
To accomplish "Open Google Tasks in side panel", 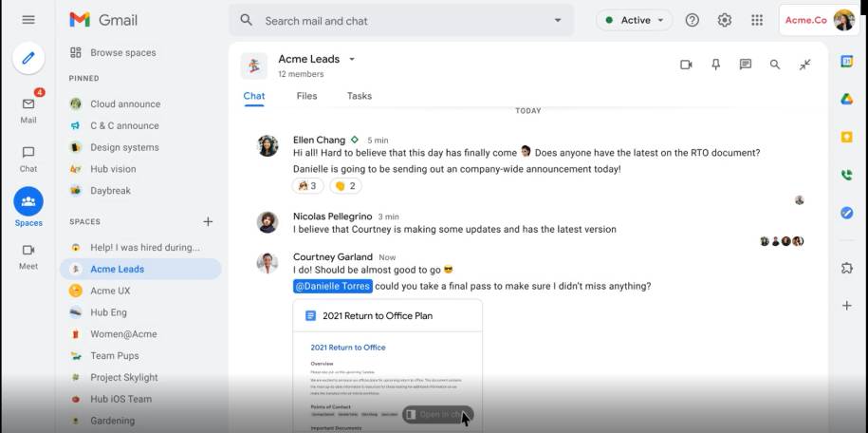I will 847,213.
